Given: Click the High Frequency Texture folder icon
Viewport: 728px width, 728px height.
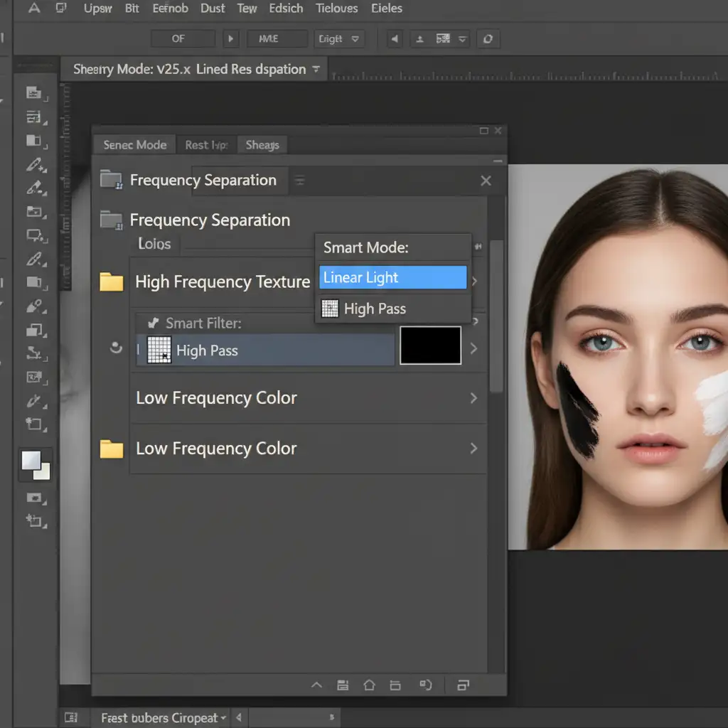Looking at the screenshot, I should click(x=112, y=282).
